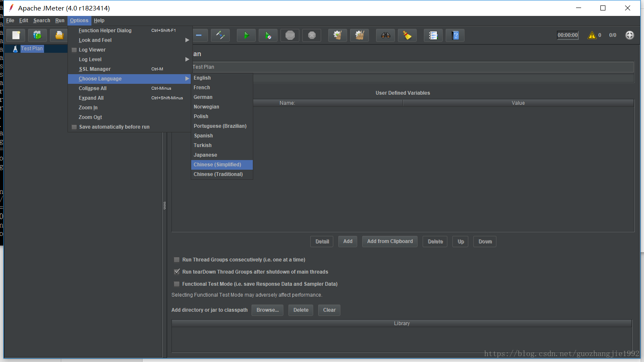Click the Toggle enable/disable toolbar icon
Viewport: 644px width, 362px height.
(x=220, y=35)
